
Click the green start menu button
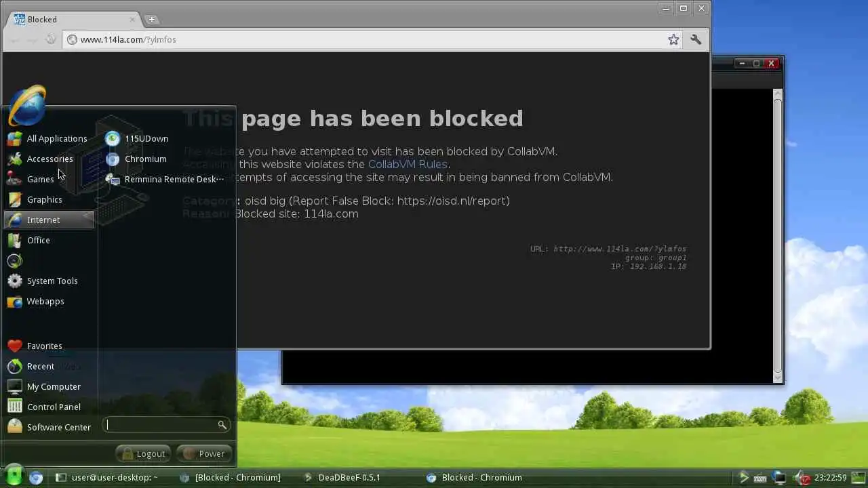point(14,476)
